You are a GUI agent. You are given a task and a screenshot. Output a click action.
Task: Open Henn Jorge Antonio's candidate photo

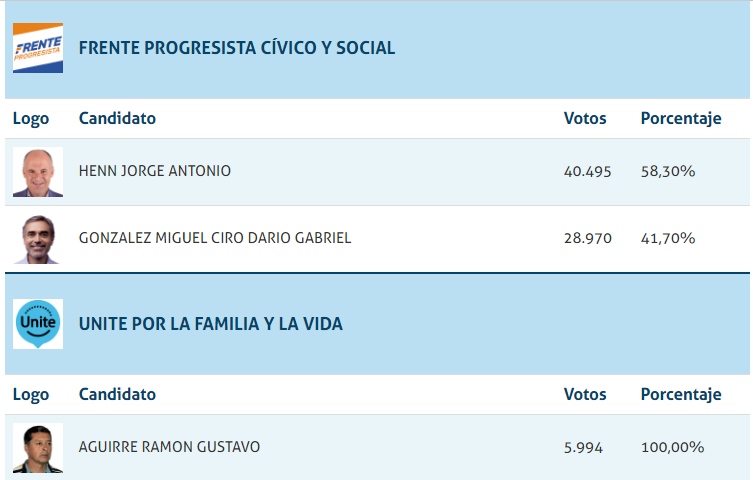pos(38,172)
